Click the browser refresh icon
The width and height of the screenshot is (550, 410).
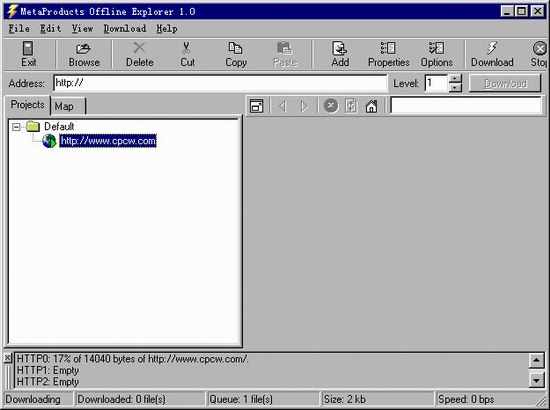pos(351,106)
